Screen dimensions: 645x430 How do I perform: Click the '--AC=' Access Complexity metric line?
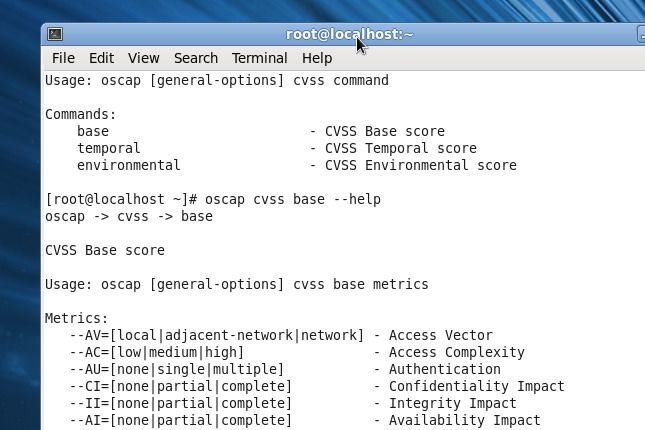297,353
